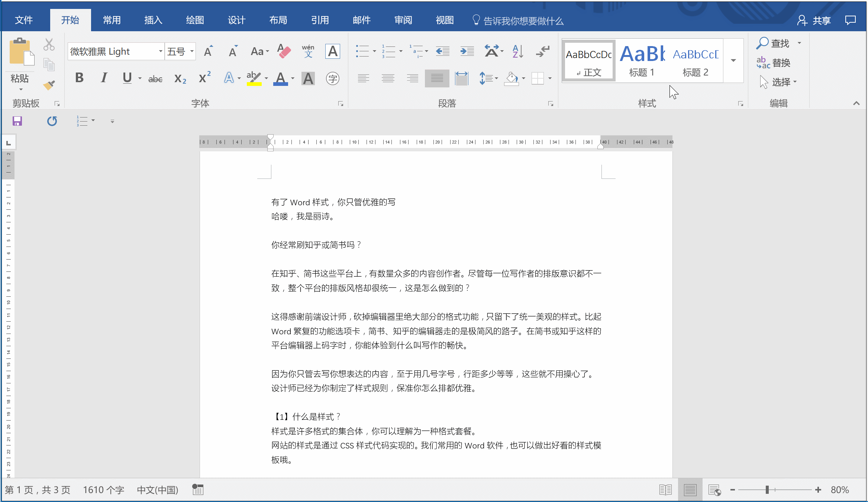Apply enclosed character (字) icon
This screenshot has height=502, width=868.
(x=333, y=78)
